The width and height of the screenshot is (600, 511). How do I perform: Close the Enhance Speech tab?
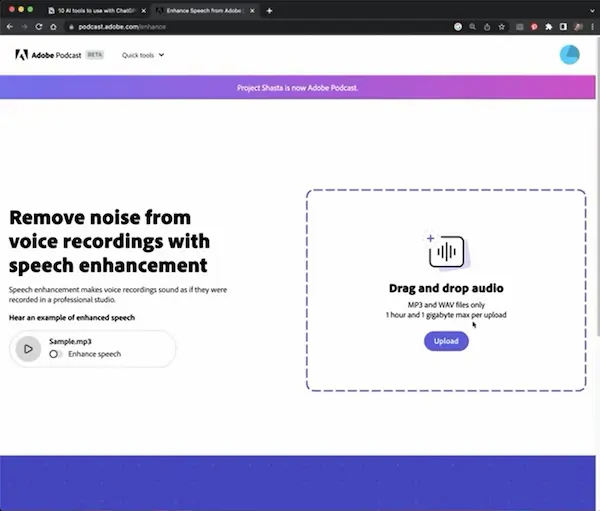(252, 11)
